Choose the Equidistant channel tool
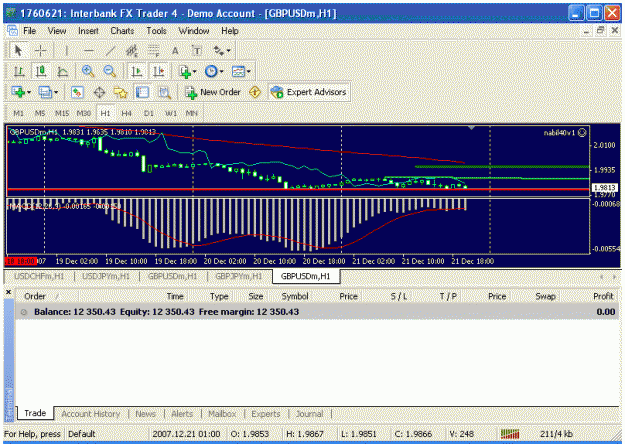Image resolution: width=625 pixels, height=444 pixels. click(132, 51)
